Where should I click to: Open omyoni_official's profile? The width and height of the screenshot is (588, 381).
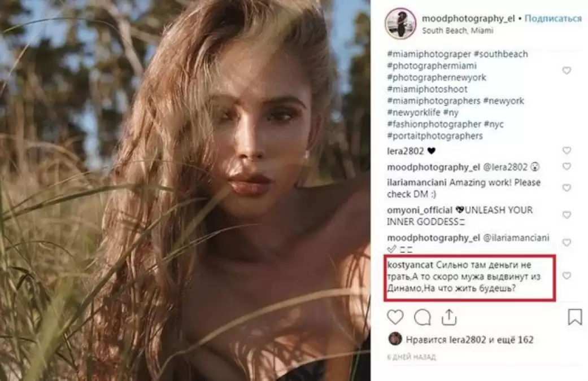pyautogui.click(x=416, y=210)
